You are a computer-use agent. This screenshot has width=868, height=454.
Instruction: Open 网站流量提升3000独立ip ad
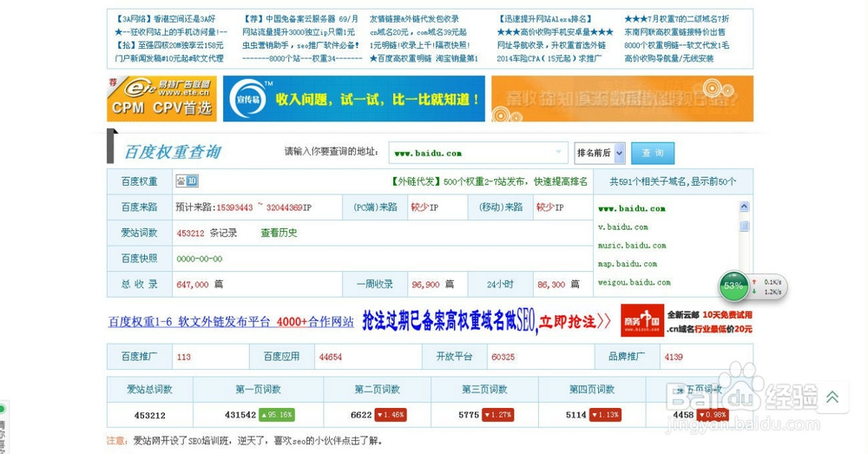(x=299, y=32)
